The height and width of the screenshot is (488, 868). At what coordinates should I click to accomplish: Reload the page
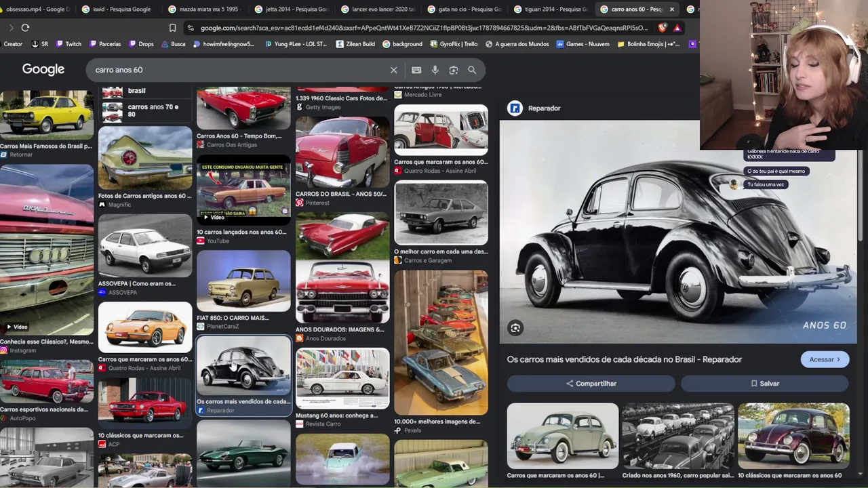tap(25, 28)
